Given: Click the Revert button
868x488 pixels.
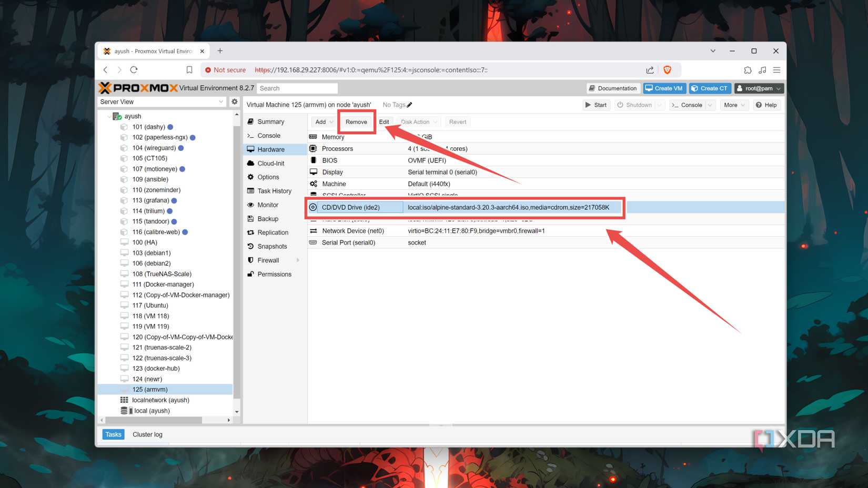Looking at the screenshot, I should tap(458, 122).
